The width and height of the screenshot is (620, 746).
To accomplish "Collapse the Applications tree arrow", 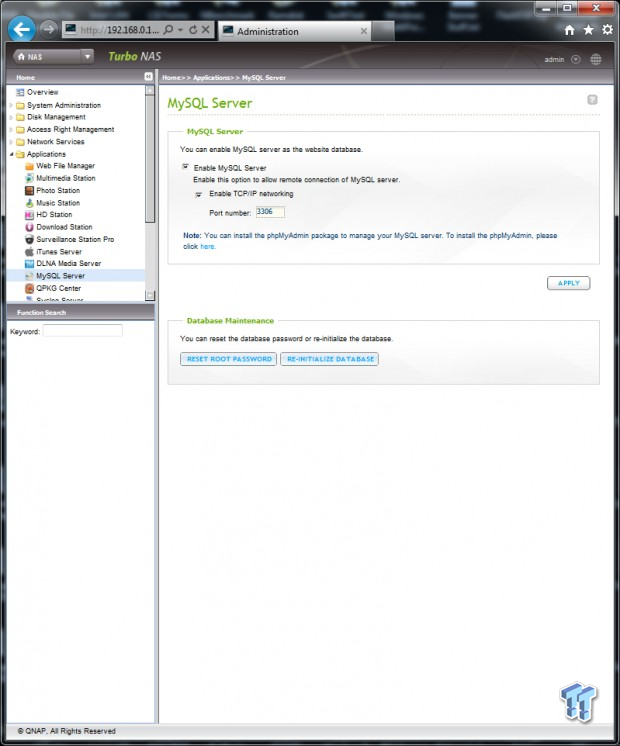I will (11, 154).
